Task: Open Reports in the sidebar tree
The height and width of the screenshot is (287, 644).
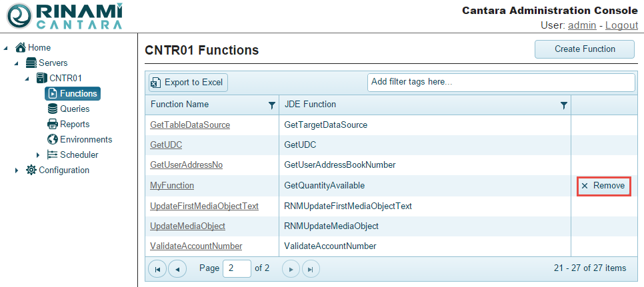Action: click(x=74, y=124)
